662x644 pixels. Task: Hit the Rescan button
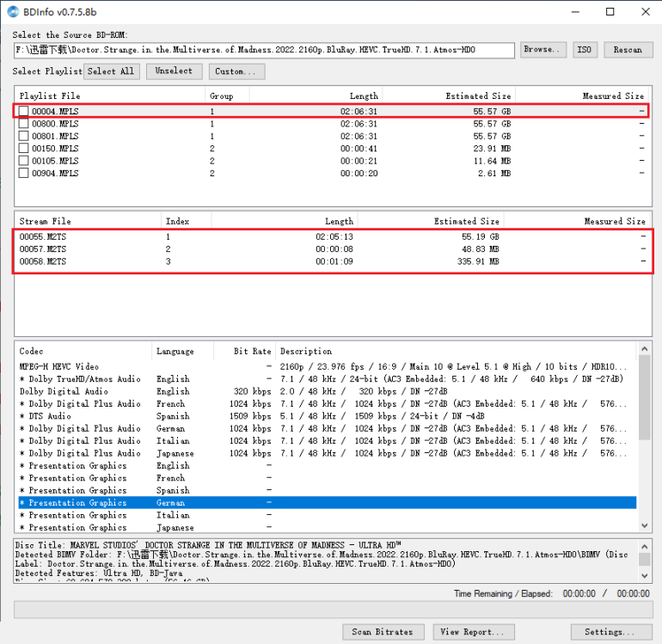click(x=628, y=50)
